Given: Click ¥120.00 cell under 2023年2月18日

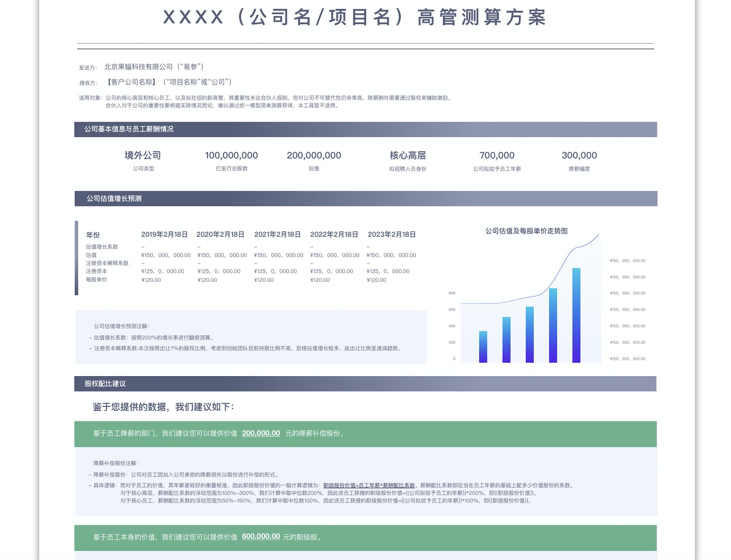Looking at the screenshot, I should tap(376, 280).
